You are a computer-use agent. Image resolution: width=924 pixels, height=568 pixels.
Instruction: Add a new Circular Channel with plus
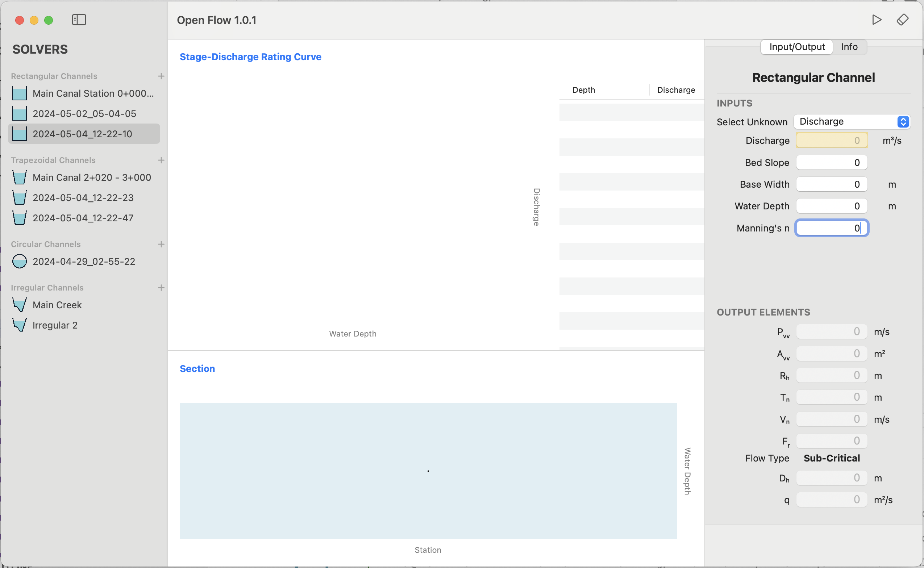161,245
